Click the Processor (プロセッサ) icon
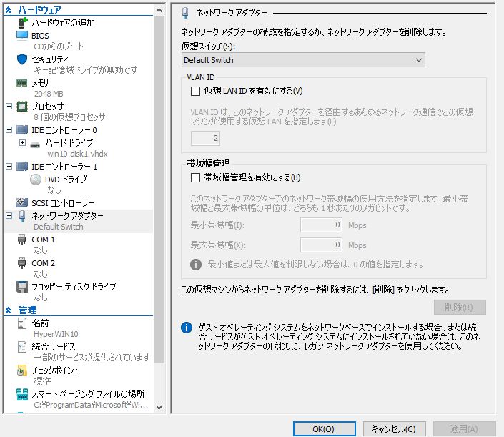This screenshot has width=504, height=437. coord(22,107)
